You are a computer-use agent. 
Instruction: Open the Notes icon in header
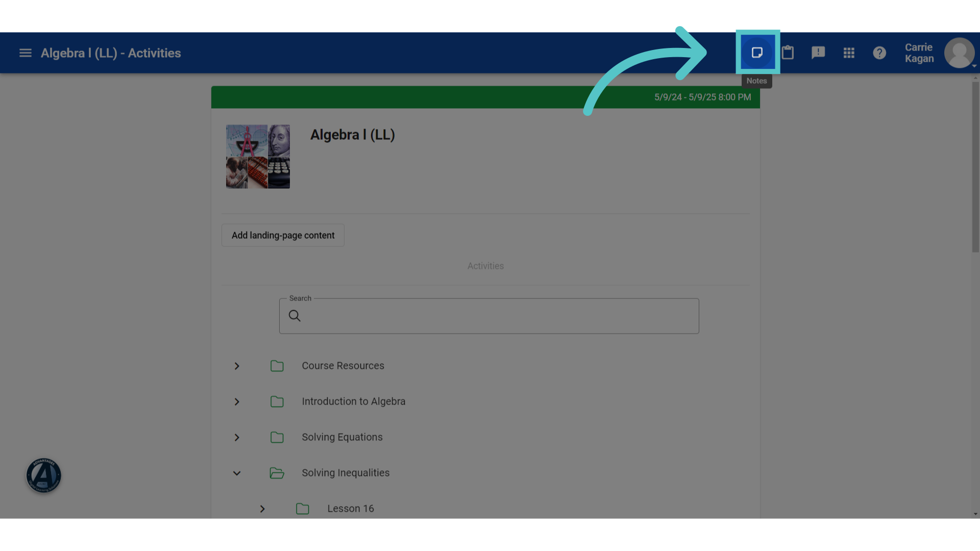[757, 53]
